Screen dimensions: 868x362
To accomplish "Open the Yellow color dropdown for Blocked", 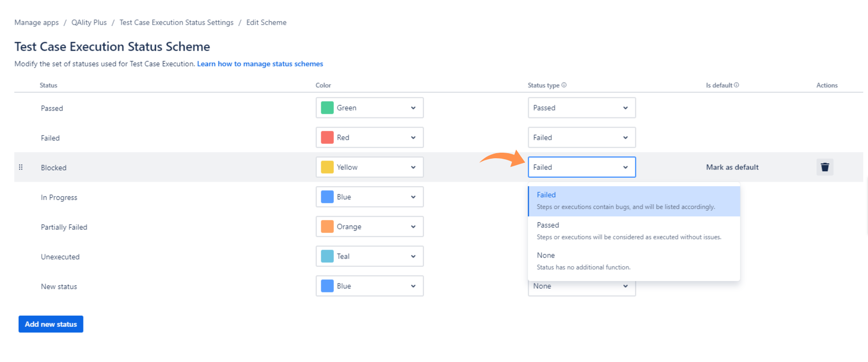I will click(369, 167).
